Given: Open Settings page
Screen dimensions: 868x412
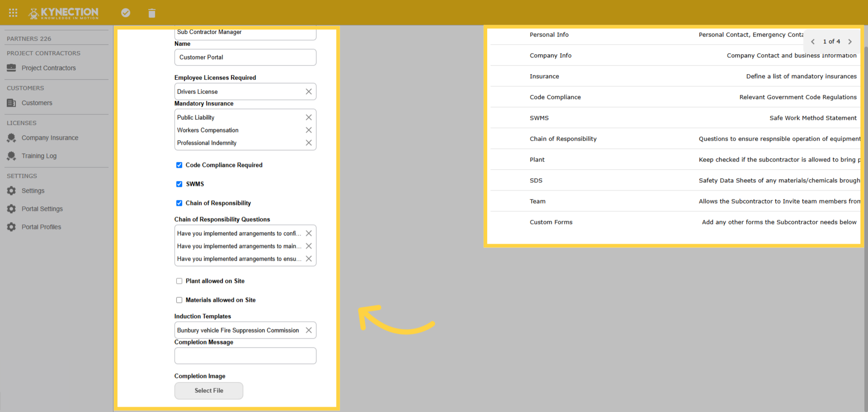Looking at the screenshot, I should [33, 190].
